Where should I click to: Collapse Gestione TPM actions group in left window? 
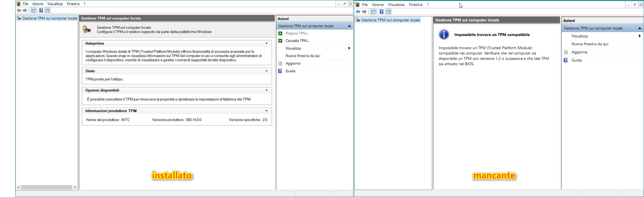(349, 26)
